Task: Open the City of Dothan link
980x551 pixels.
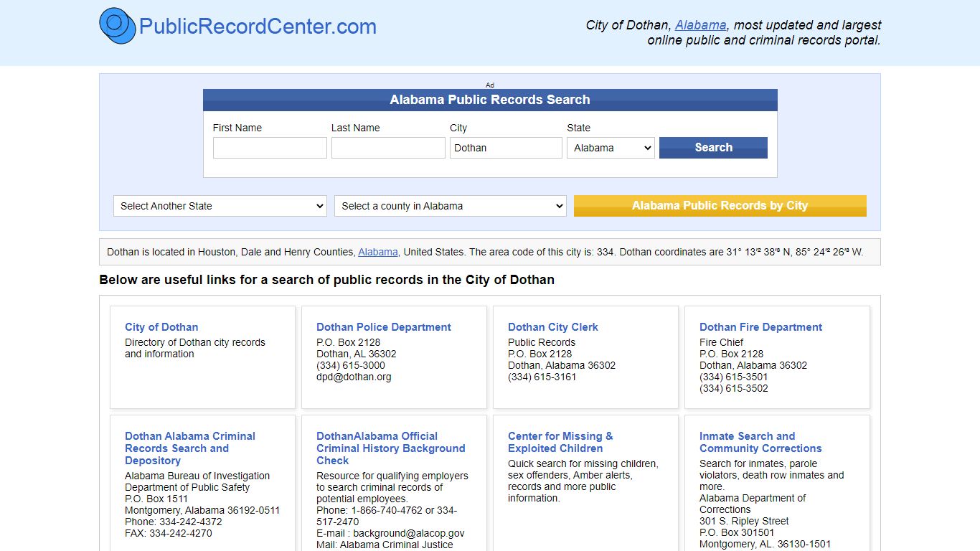Action: click(x=161, y=327)
